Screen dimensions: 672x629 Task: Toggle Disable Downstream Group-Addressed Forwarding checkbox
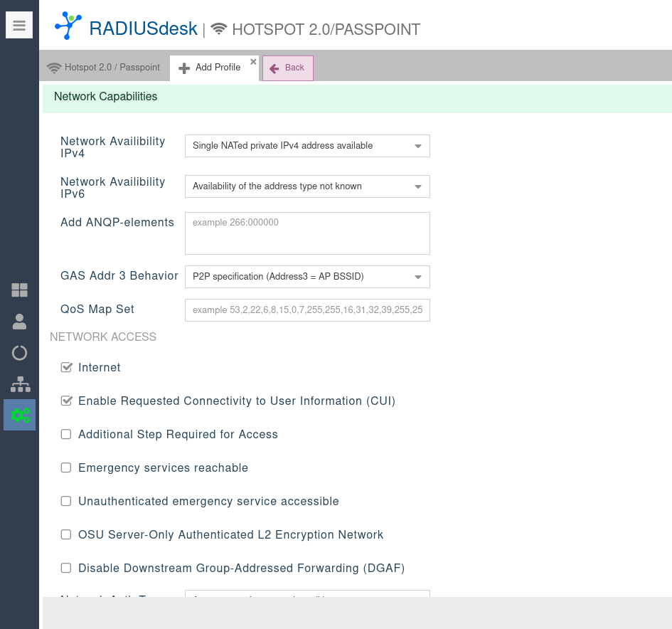click(66, 568)
